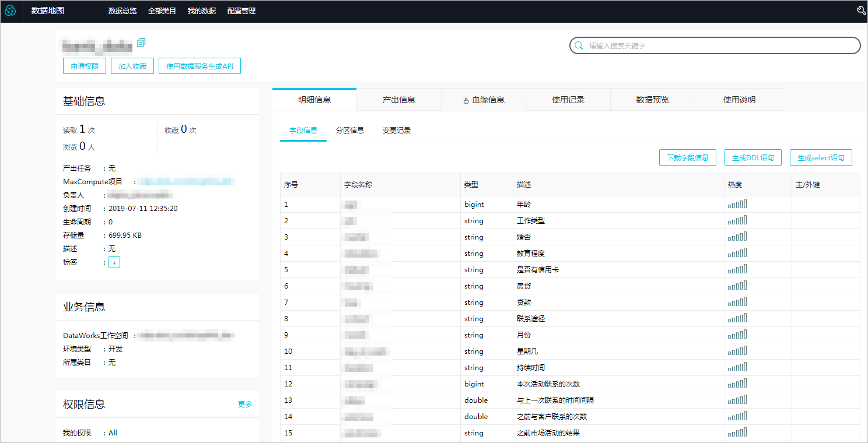Switch to the 血缘信息 tab
The width and height of the screenshot is (868, 443).
pos(484,100)
